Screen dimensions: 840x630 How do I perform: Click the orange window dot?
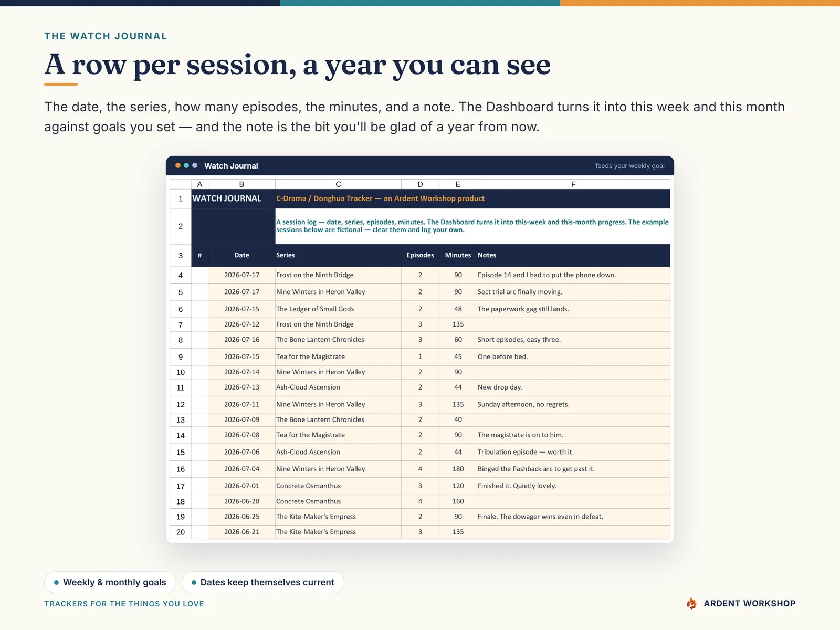coord(178,165)
